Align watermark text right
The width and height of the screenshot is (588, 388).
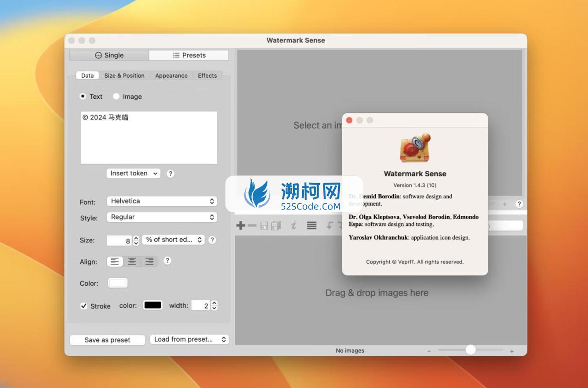(x=149, y=261)
